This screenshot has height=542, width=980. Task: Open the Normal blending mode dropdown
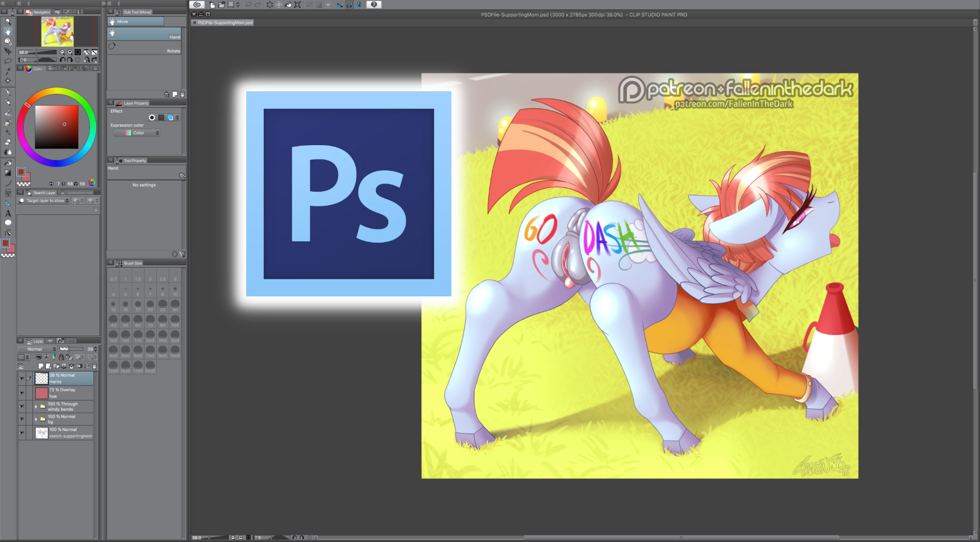tap(37, 349)
